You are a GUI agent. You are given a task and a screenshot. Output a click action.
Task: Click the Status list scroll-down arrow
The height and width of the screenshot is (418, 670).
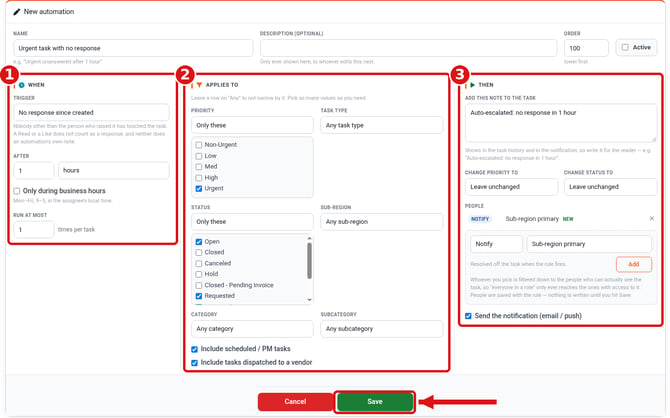coord(309,300)
